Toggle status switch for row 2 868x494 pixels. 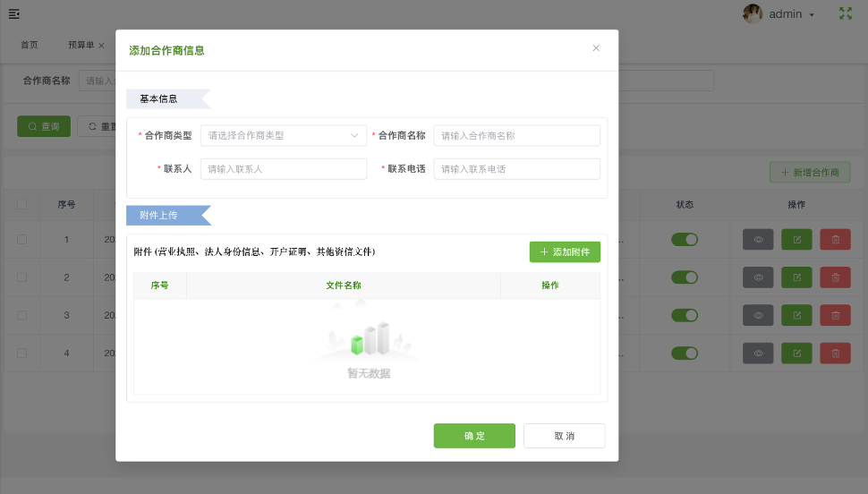(685, 277)
